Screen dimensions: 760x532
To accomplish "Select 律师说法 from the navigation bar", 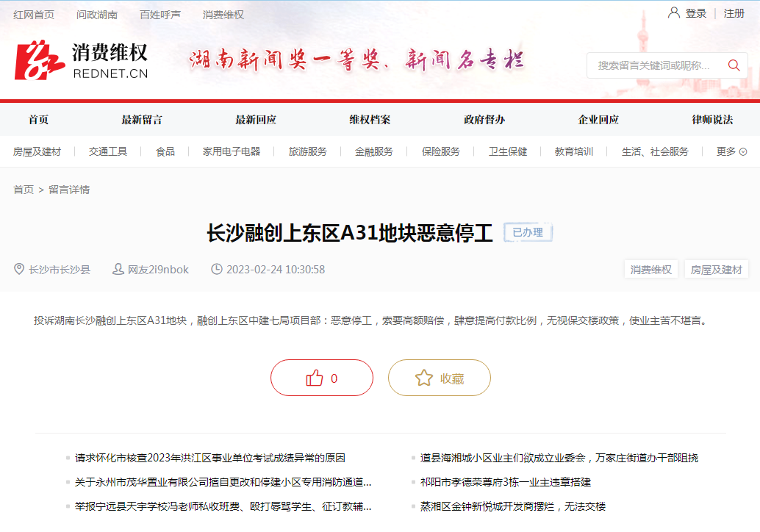I will point(711,119).
